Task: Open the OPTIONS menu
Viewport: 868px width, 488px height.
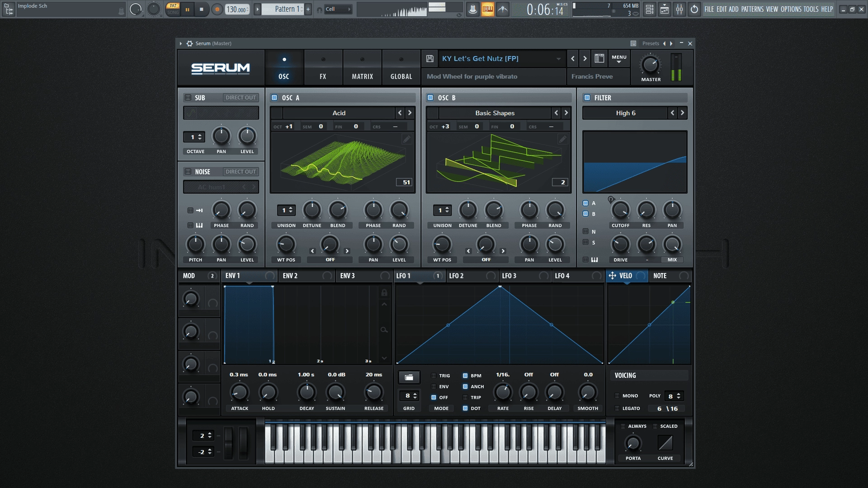Action: click(x=791, y=9)
